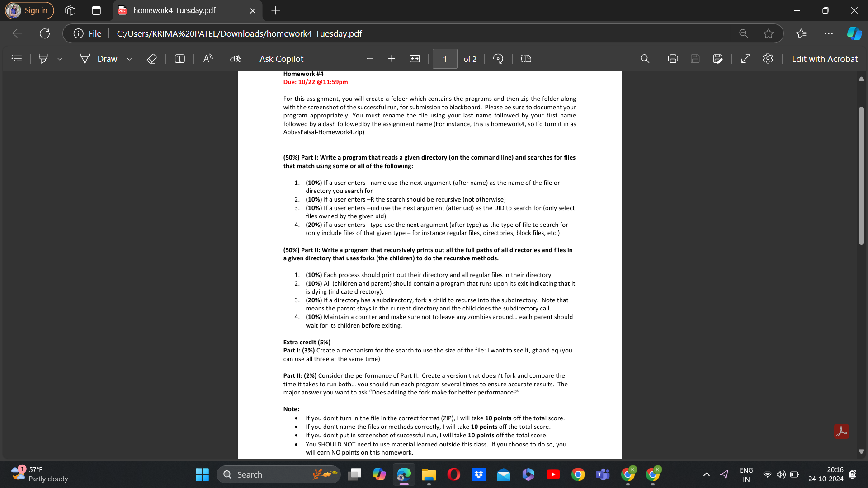Click the Edit with Acrobat button
The height and width of the screenshot is (488, 868).
coord(825,59)
